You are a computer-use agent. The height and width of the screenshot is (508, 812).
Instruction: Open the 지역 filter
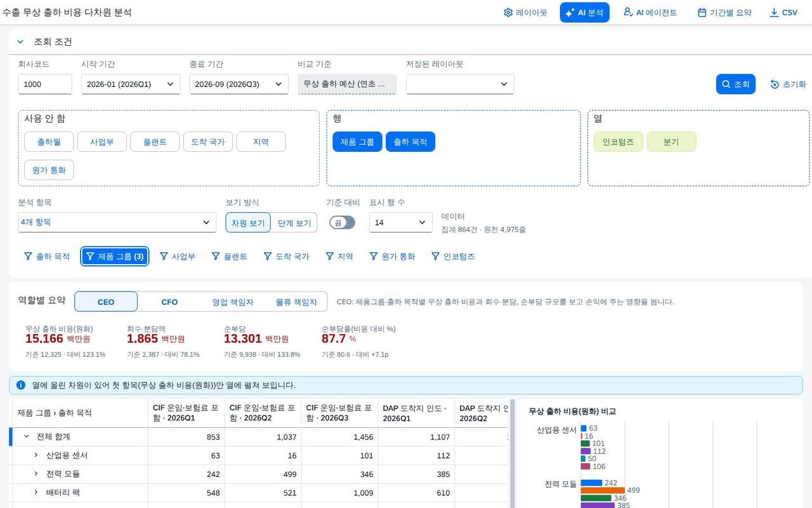coord(339,257)
